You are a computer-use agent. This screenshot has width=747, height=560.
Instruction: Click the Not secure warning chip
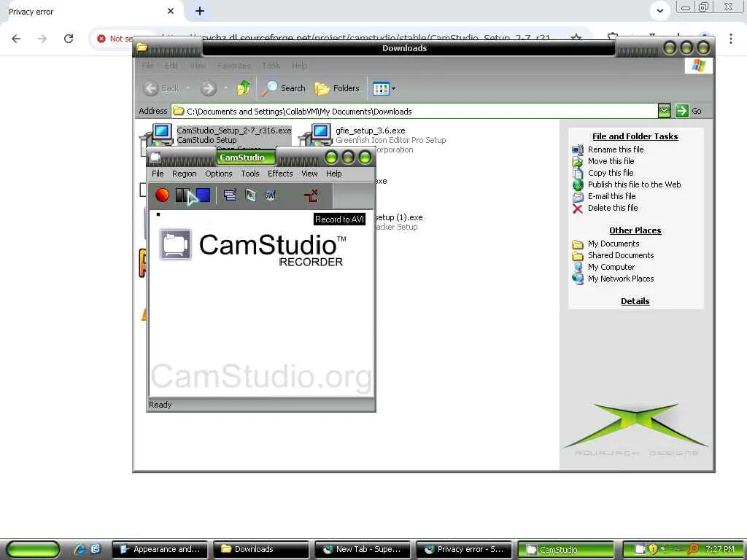[x=115, y=39]
